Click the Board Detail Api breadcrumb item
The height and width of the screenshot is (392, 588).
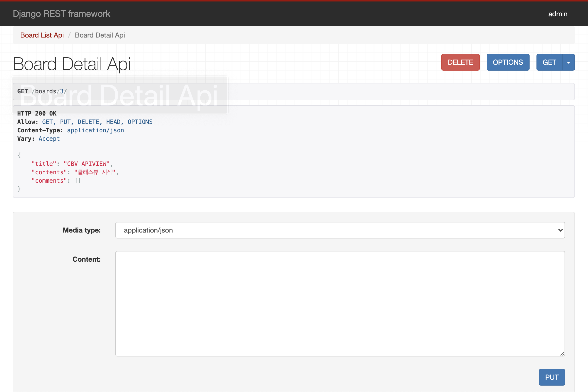pos(100,35)
